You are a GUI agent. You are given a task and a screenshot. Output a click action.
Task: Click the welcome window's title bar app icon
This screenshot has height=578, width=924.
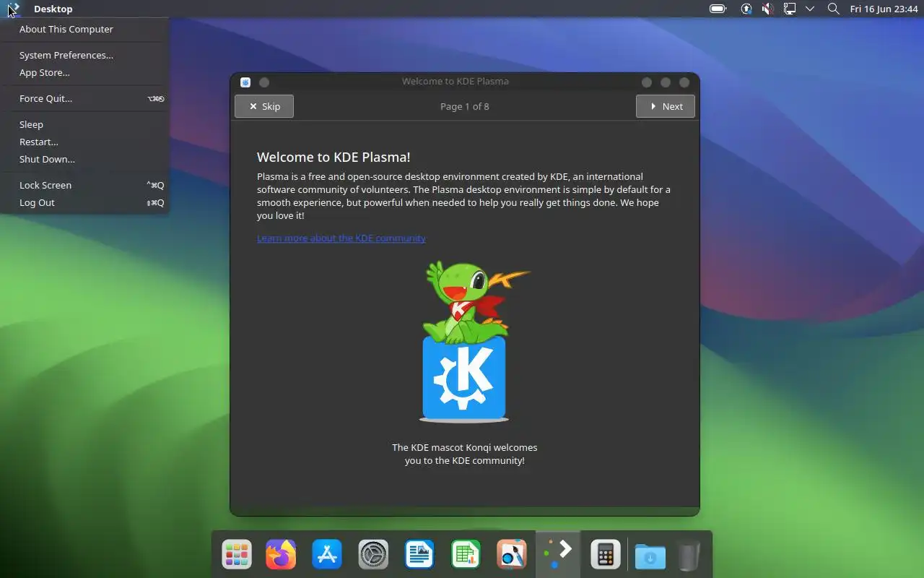245,82
